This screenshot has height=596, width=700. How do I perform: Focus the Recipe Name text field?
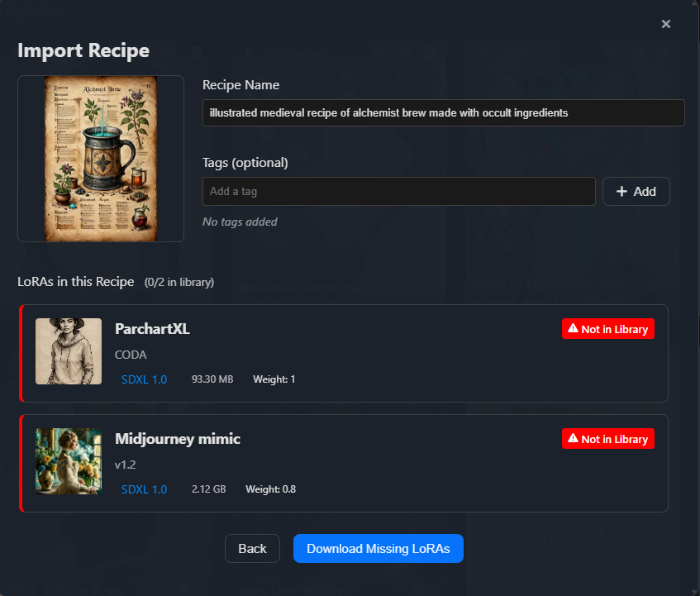tap(443, 113)
